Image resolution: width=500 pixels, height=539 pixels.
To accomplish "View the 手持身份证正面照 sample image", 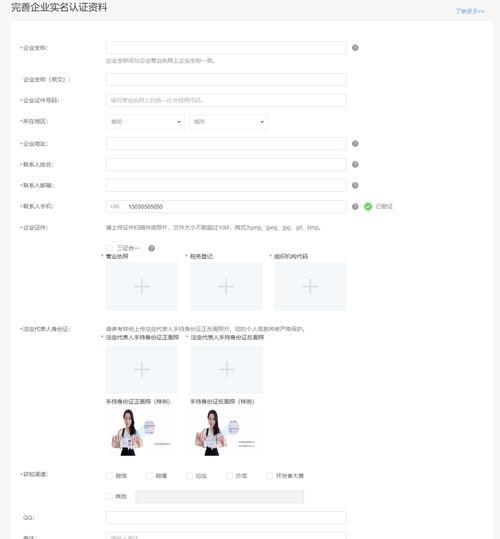I will pyautogui.click(x=140, y=432).
